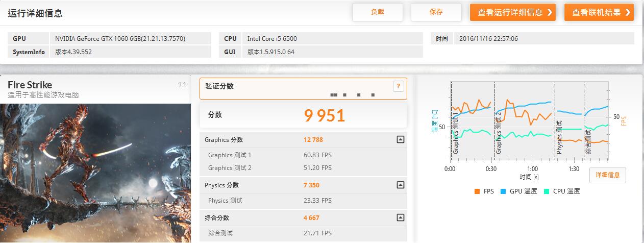644x243 pixels.
Task: Toggle the CPU 温度 green legend swatch
Action: 547,191
